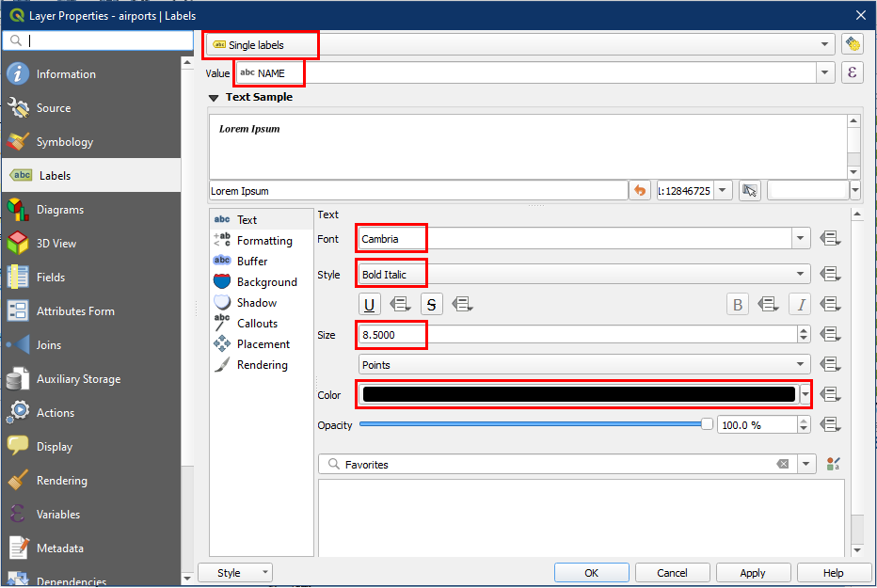Expand the font Style dropdown
This screenshot has height=588, width=877.
(801, 275)
